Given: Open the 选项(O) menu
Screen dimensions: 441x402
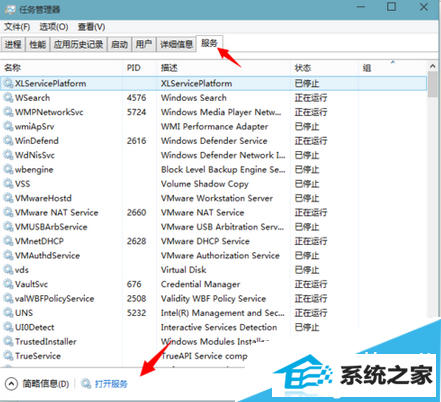Looking at the screenshot, I should coord(54,27).
